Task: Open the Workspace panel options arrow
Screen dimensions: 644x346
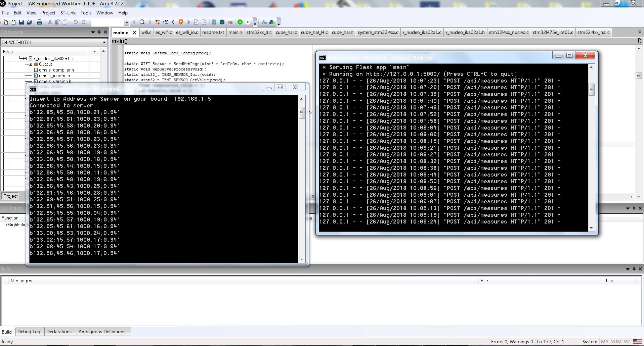Action: coord(93,32)
